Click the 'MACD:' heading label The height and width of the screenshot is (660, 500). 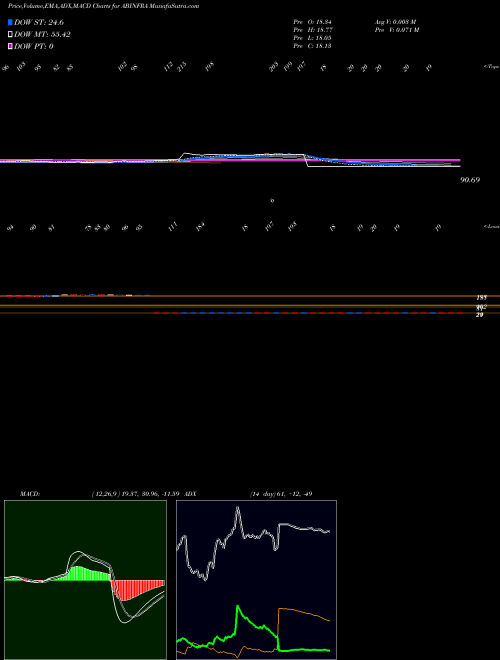30,494
